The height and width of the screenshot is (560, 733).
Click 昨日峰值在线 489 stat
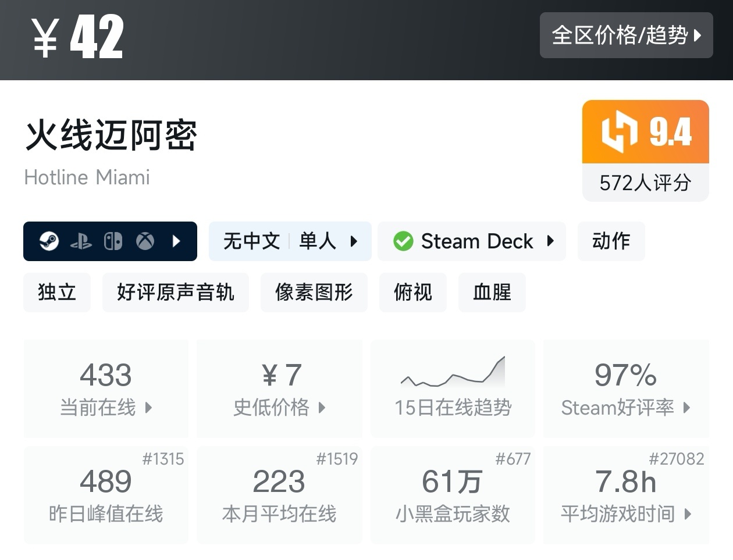(106, 495)
